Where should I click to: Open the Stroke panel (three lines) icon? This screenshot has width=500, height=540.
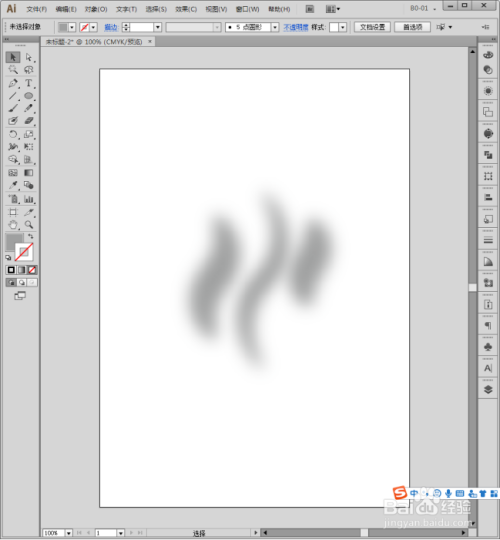point(488,240)
